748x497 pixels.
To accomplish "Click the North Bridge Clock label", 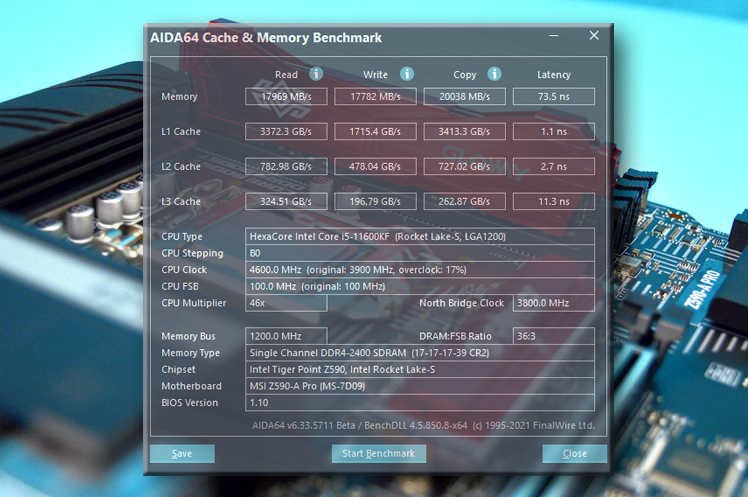I will coord(461,303).
